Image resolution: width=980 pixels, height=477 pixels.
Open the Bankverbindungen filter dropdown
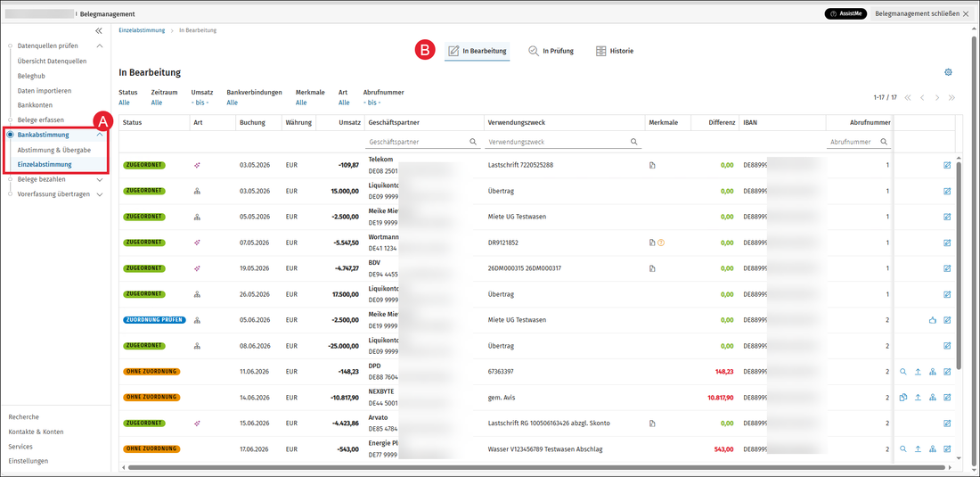(233, 103)
